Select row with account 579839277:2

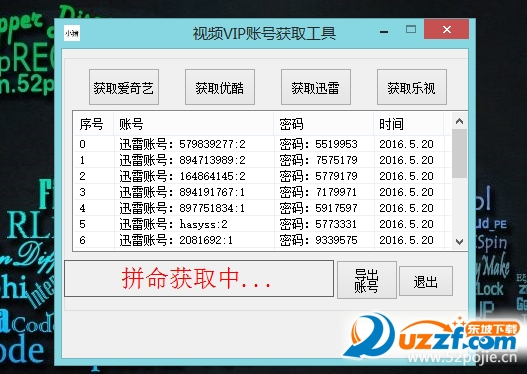pos(262,144)
